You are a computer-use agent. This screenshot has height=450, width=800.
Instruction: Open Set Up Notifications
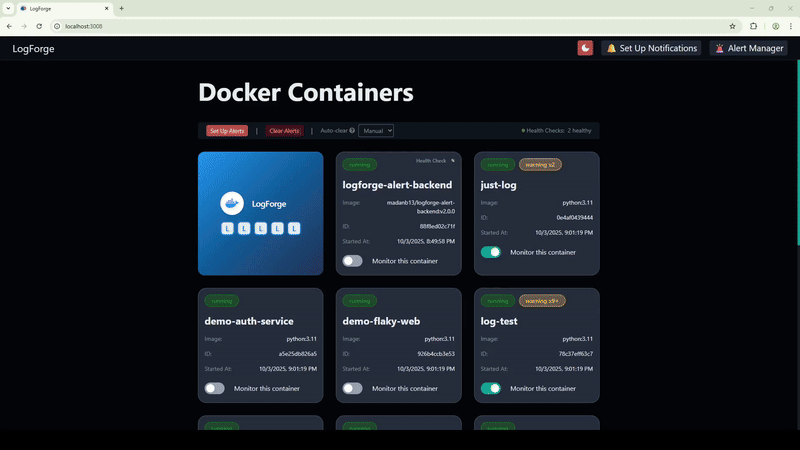[x=651, y=48]
